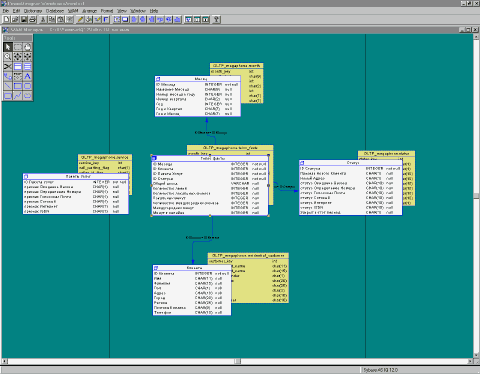Select the outward four-arrows zoom tool
Image resolution: width=480 pixels, height=374 pixels.
[18, 57]
